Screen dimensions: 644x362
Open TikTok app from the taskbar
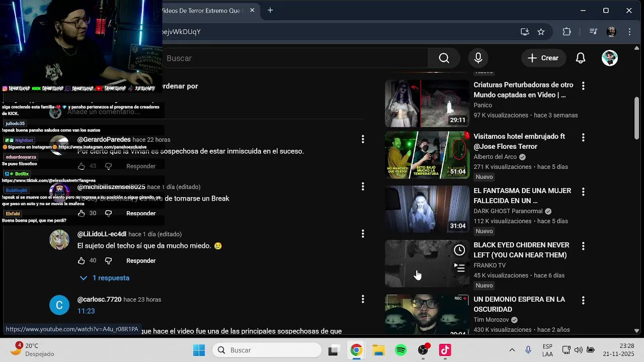tap(445, 350)
